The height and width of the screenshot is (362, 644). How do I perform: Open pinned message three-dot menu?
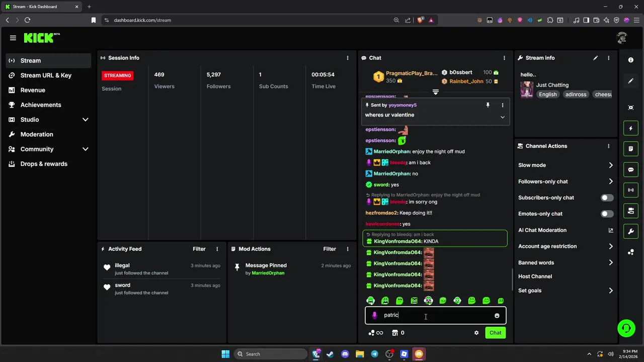pyautogui.click(x=502, y=105)
